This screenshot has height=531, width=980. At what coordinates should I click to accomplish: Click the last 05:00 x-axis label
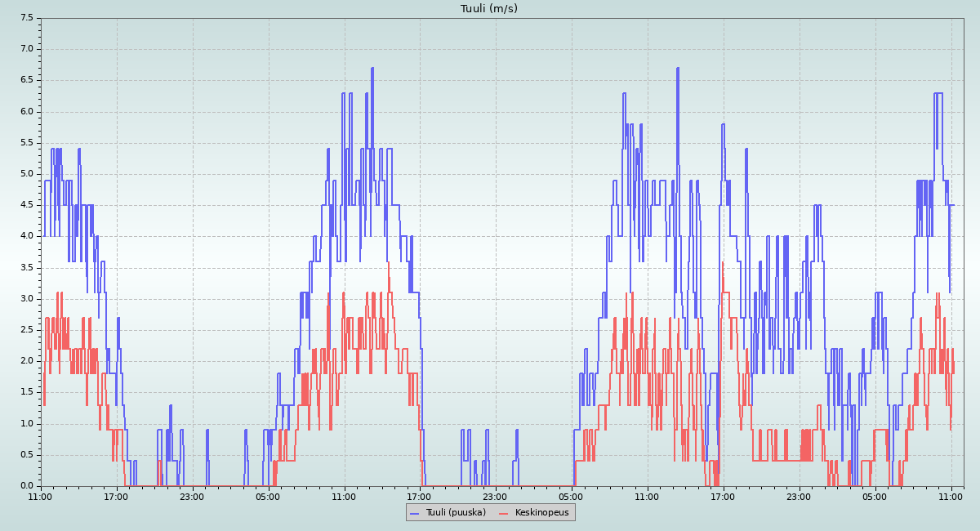point(875,496)
